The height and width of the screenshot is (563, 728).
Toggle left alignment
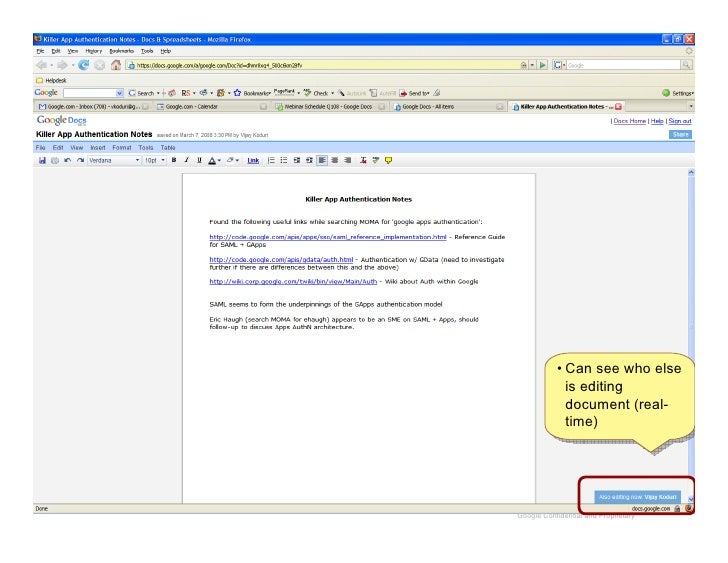322,161
